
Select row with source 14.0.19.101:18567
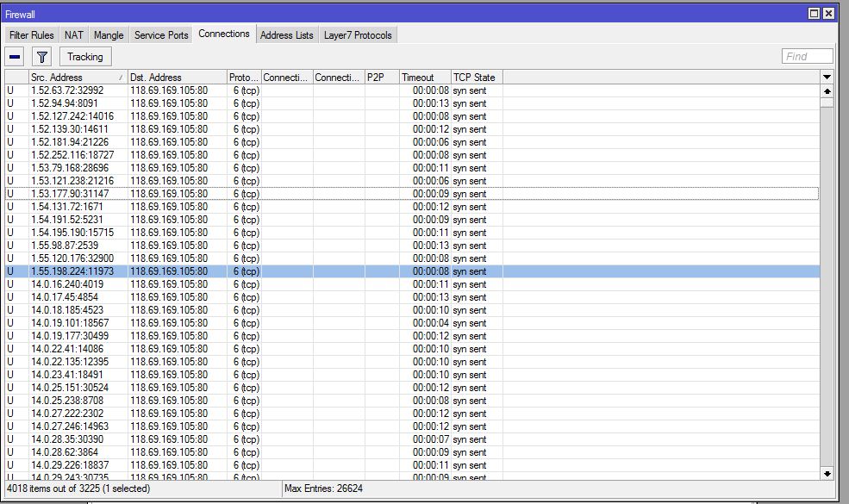click(412, 323)
